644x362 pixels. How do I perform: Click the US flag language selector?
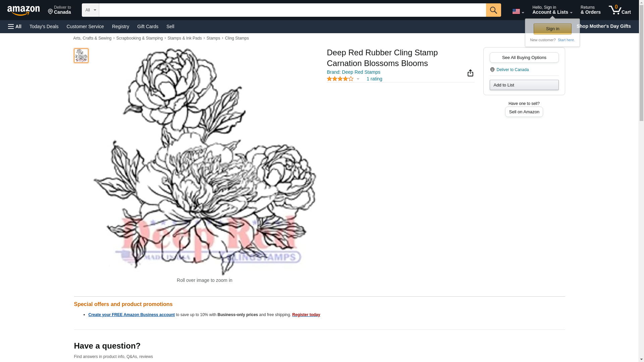[518, 11]
